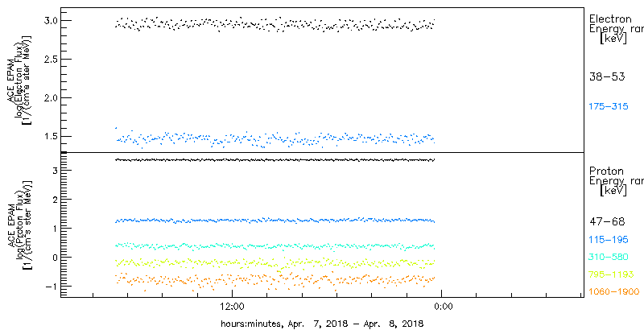The height and width of the screenshot is (330, 644).
Task: Click the blue 115-195 keV proton data series
Action: point(275,221)
